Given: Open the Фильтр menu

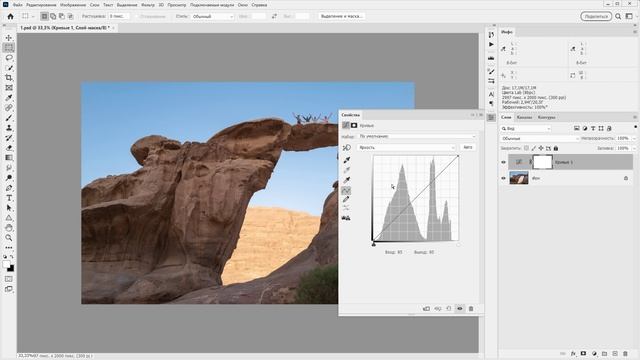Looking at the screenshot, I should [148, 5].
